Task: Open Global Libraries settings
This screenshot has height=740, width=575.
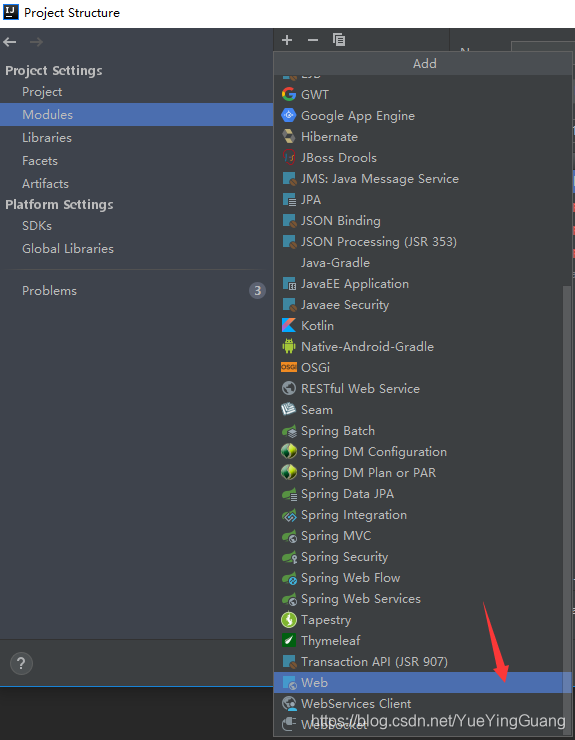Action: point(136,249)
